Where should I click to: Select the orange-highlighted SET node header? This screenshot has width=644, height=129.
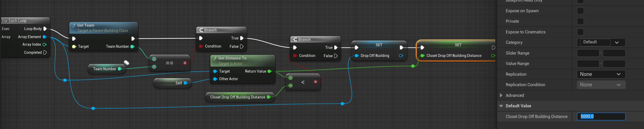[x=457, y=45]
